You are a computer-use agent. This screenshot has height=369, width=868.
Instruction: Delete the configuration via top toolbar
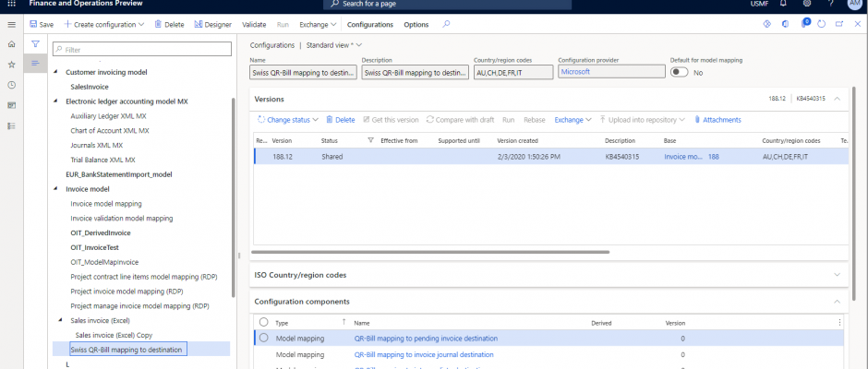[x=169, y=24]
